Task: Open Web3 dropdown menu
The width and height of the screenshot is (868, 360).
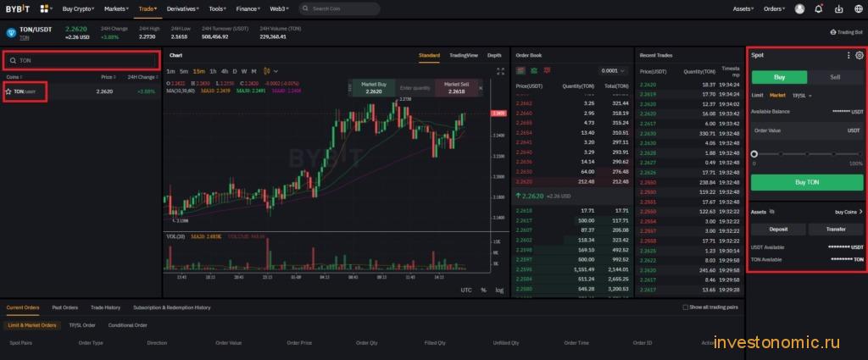Action: [280, 8]
